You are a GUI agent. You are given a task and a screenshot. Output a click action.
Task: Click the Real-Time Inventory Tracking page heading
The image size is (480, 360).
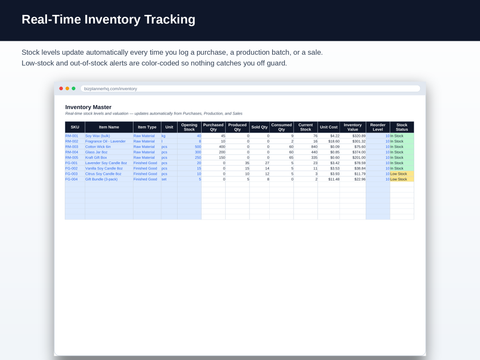point(109,20)
